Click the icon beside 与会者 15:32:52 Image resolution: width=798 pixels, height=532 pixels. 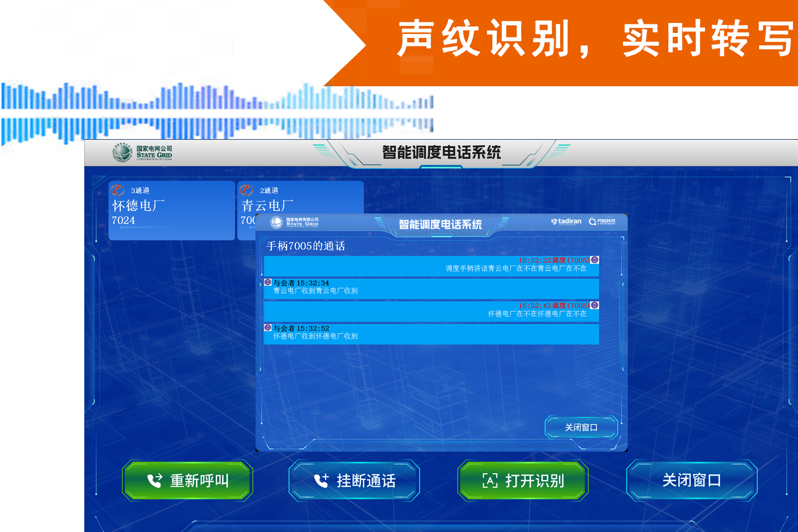(268, 328)
